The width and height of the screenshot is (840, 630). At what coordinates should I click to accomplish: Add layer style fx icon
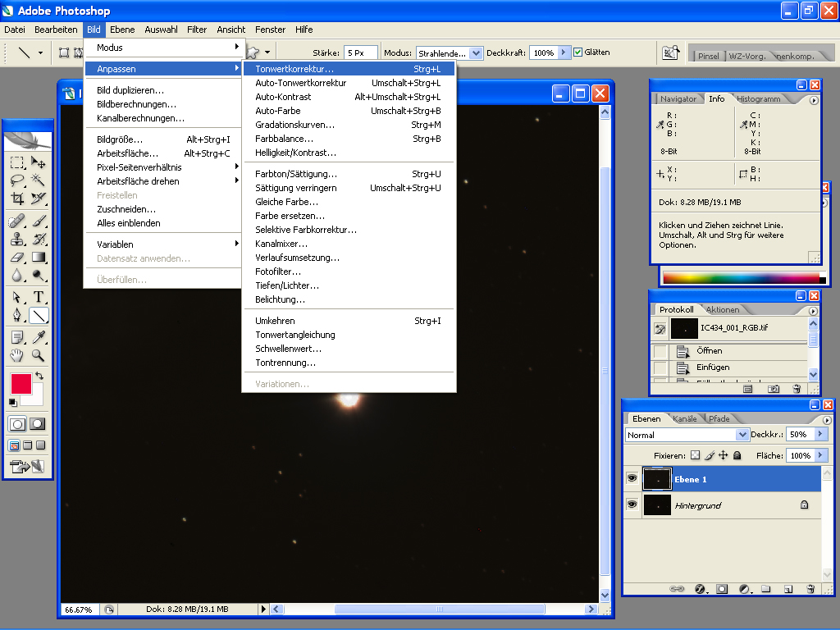click(701, 589)
